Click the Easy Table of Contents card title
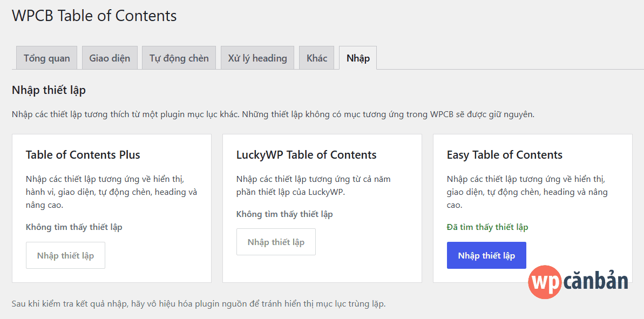This screenshot has width=644, height=319. pos(504,155)
